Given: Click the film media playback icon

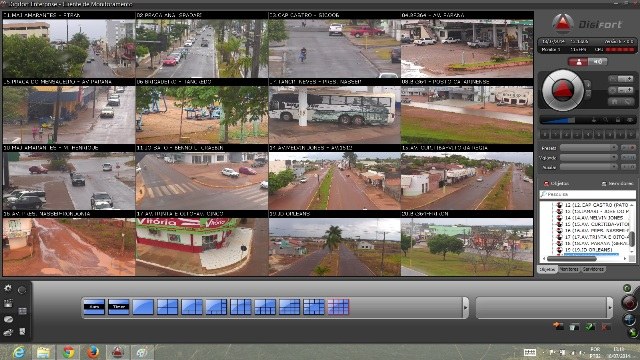Looking at the screenshot, I should click(x=8, y=303).
